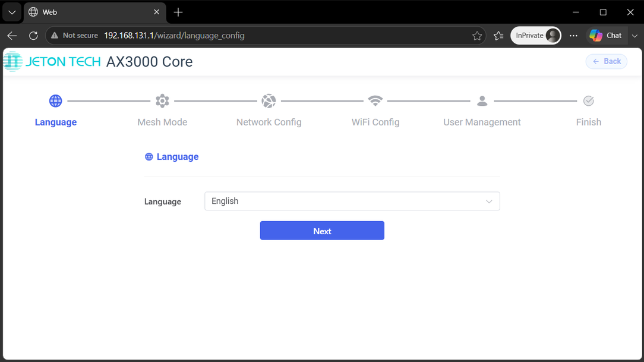Select the Language step label
This screenshot has height=362, width=644.
tap(56, 122)
